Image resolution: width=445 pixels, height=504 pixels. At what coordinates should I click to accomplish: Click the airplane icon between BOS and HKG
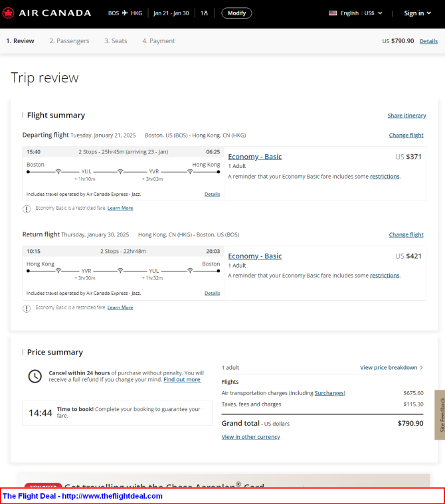(125, 13)
